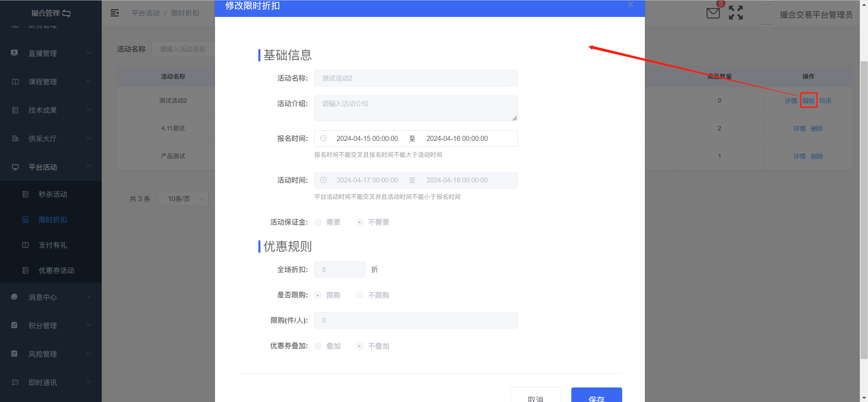868x402 pixels.
Task: Click the 风控管理 clipboard icon
Action: [x=14, y=354]
